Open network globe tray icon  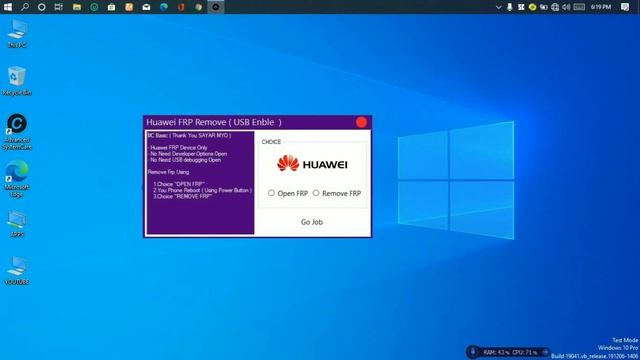555,7
